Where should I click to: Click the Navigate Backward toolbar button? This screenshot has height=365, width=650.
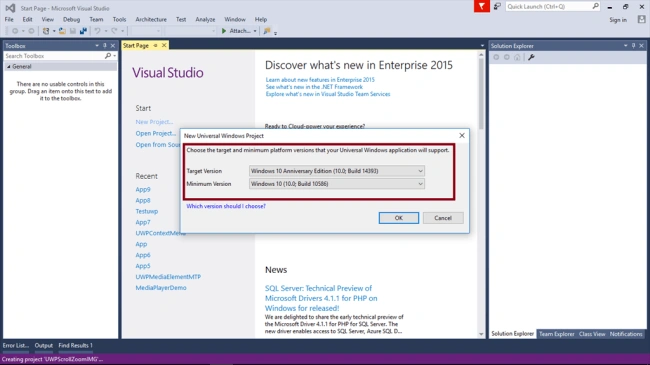15,31
